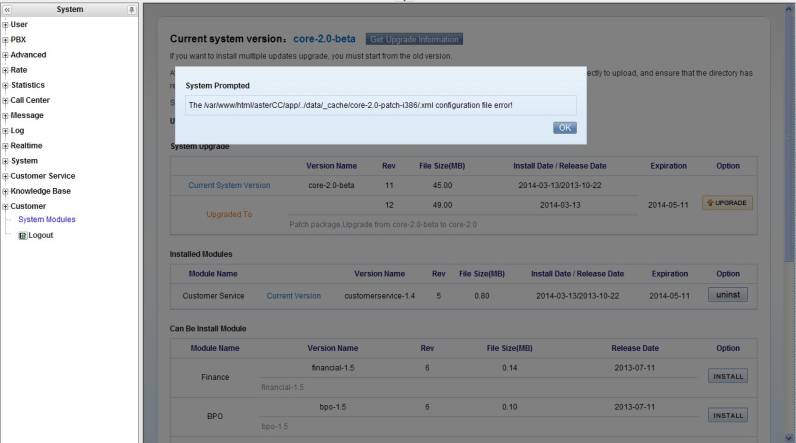Install the BPO module

(727, 415)
